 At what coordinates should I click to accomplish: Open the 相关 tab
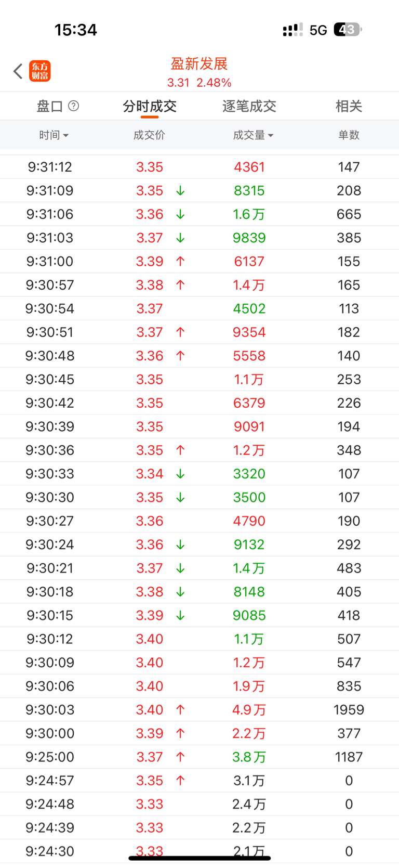[349, 107]
